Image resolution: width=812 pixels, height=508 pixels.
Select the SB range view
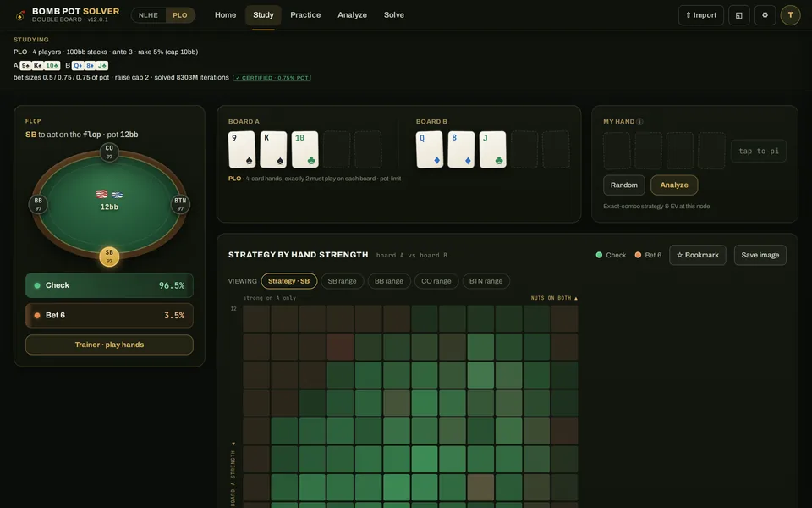(343, 281)
